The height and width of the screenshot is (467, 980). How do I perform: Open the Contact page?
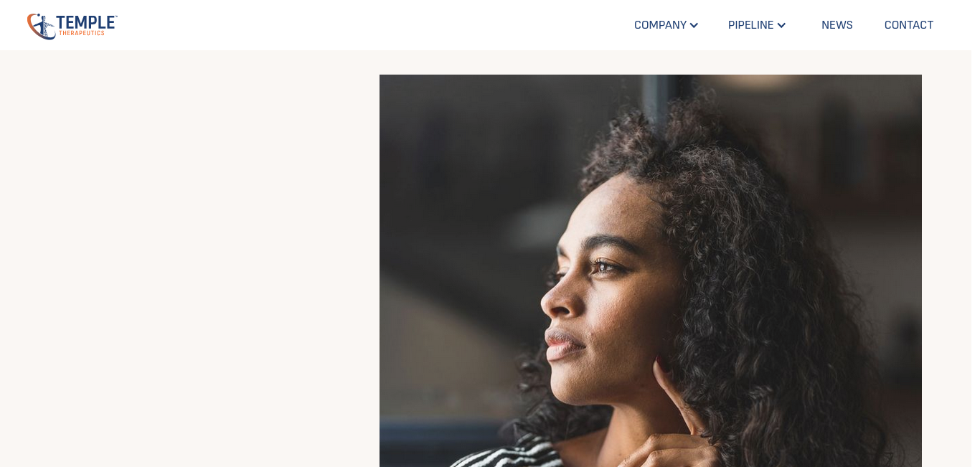coord(908,25)
